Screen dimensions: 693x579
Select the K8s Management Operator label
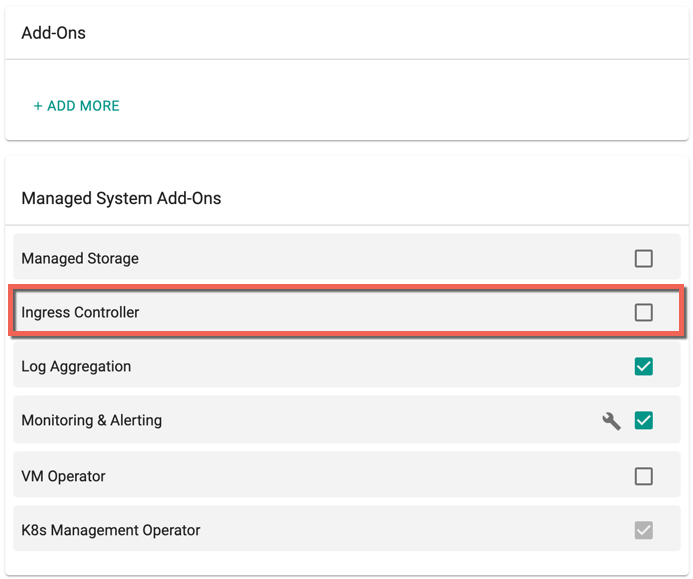click(x=111, y=530)
